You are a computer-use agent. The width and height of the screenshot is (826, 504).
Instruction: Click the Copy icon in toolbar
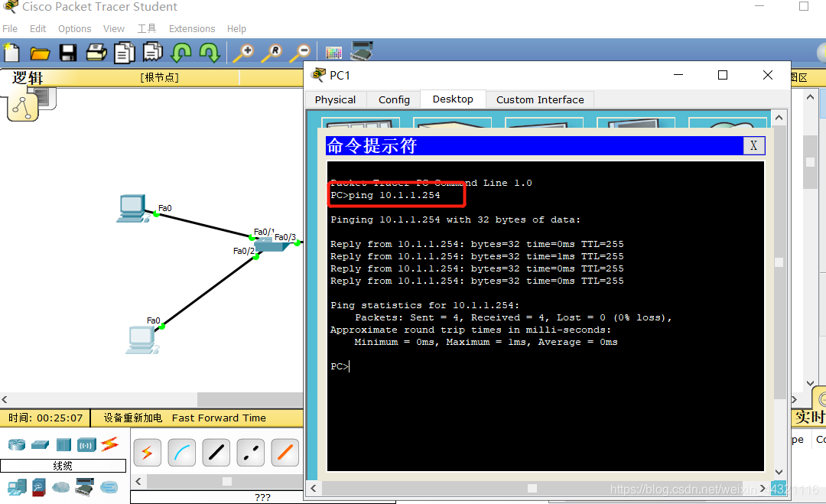coord(125,53)
